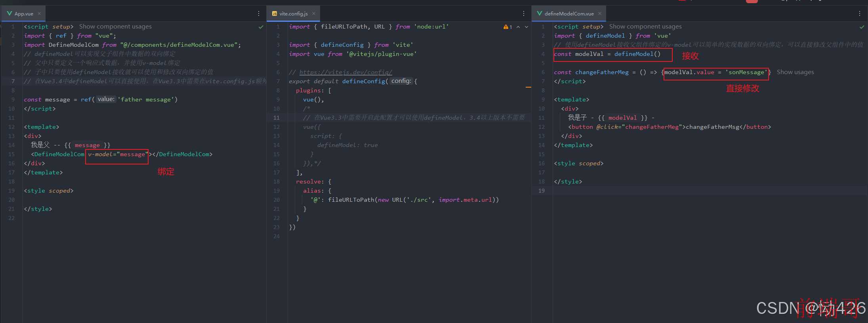This screenshot has width=868, height=323.
Task: Open tab options menu for vite.config.js pane
Action: 523,13
